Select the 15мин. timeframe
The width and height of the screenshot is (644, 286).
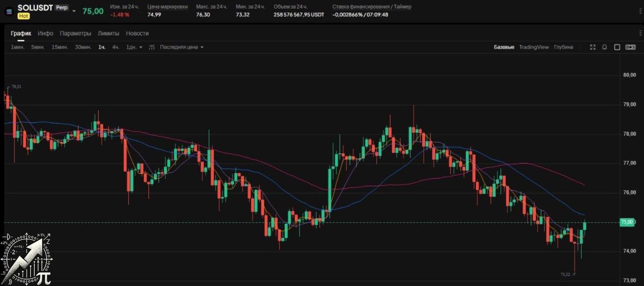coord(60,47)
